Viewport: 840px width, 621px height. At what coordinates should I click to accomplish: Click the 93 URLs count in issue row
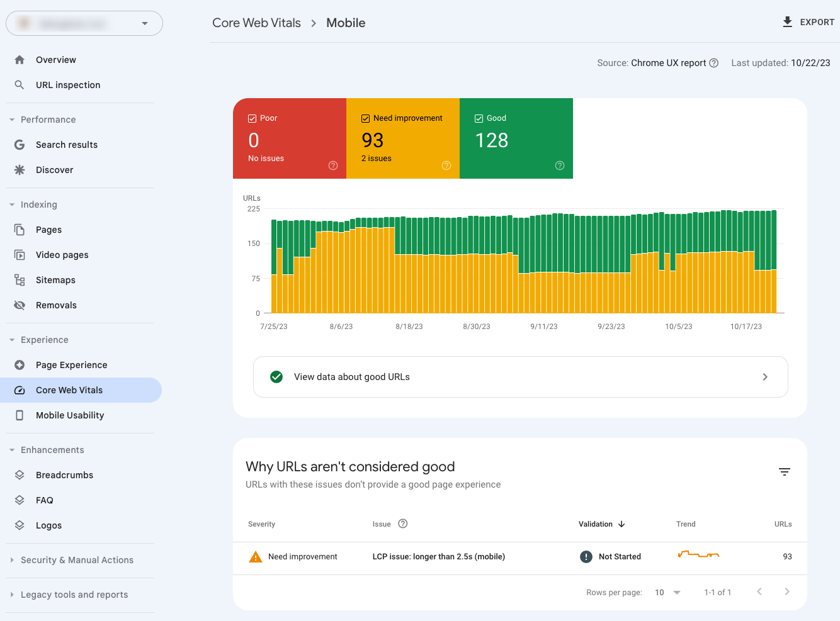pyautogui.click(x=787, y=557)
